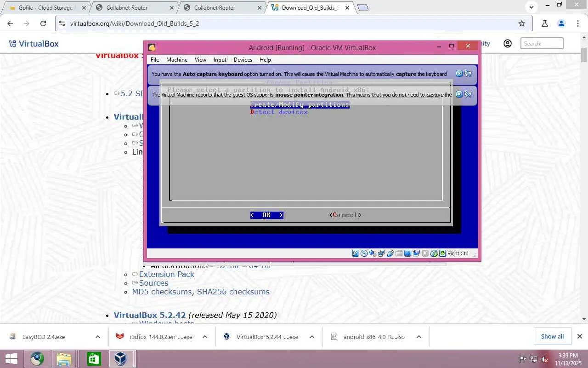Open the downloaded EasyBCD 2.4.exe file
588x368 pixels.
pyautogui.click(x=44, y=337)
